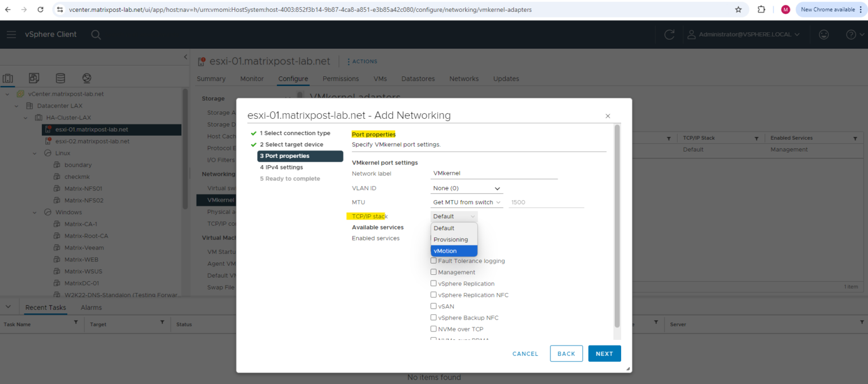Enable the vSphere Replication NFC service
This screenshot has height=384, width=868.
[x=433, y=295]
